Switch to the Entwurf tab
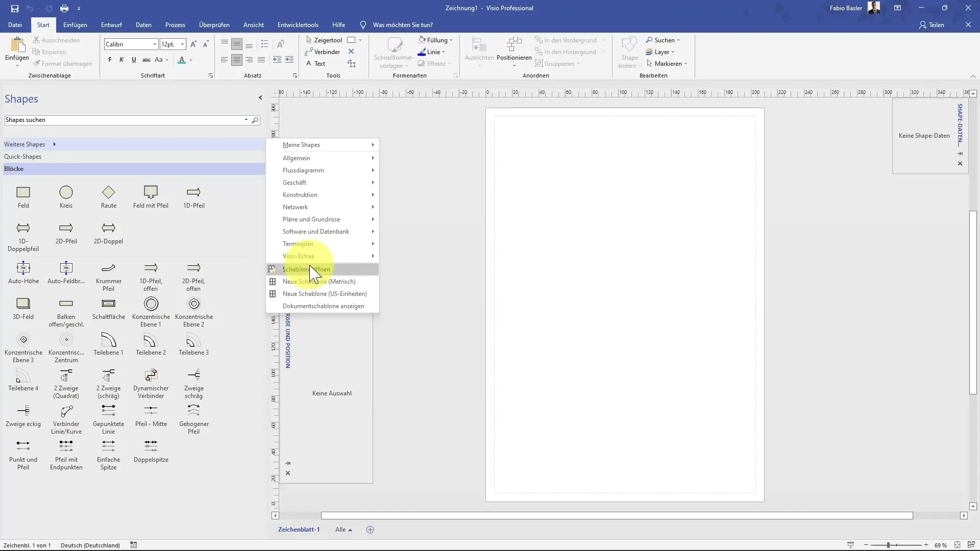Viewport: 980px width, 551px height. point(111,25)
